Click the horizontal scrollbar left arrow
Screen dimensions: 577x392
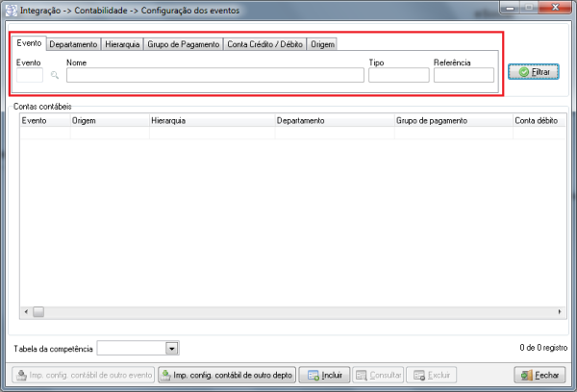(x=26, y=311)
